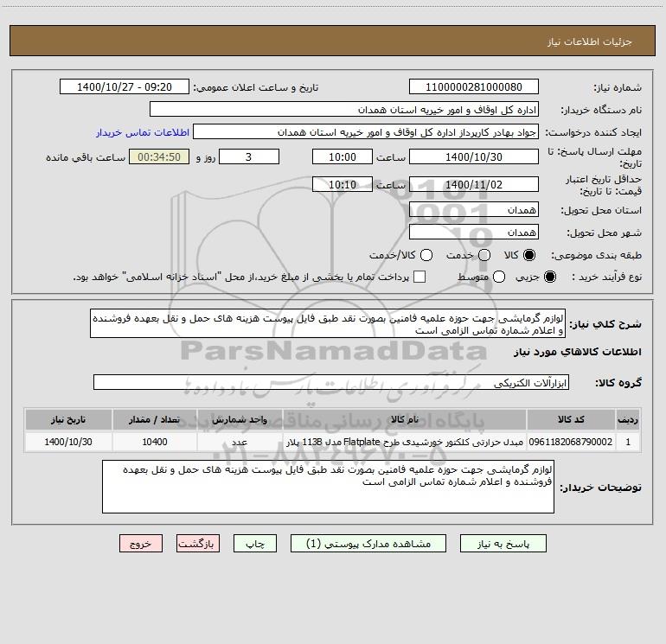The width and height of the screenshot is (666, 644).
Task: Click the ردیف column header
Action: pyautogui.click(x=628, y=419)
